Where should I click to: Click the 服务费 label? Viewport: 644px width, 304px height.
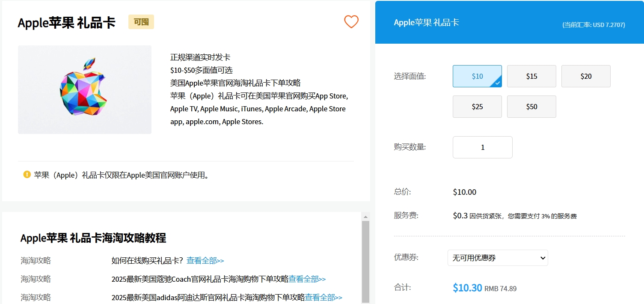(x=406, y=215)
